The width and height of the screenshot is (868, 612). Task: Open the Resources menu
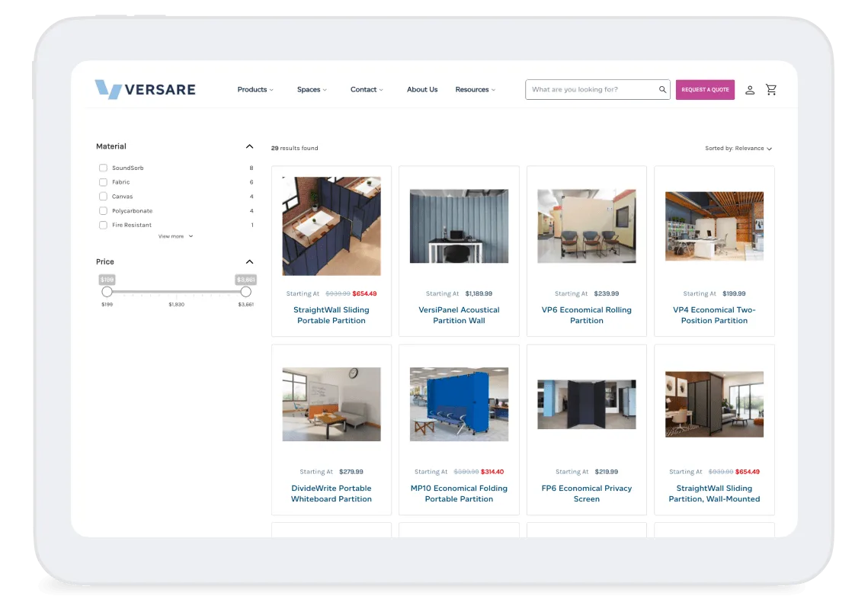point(476,90)
